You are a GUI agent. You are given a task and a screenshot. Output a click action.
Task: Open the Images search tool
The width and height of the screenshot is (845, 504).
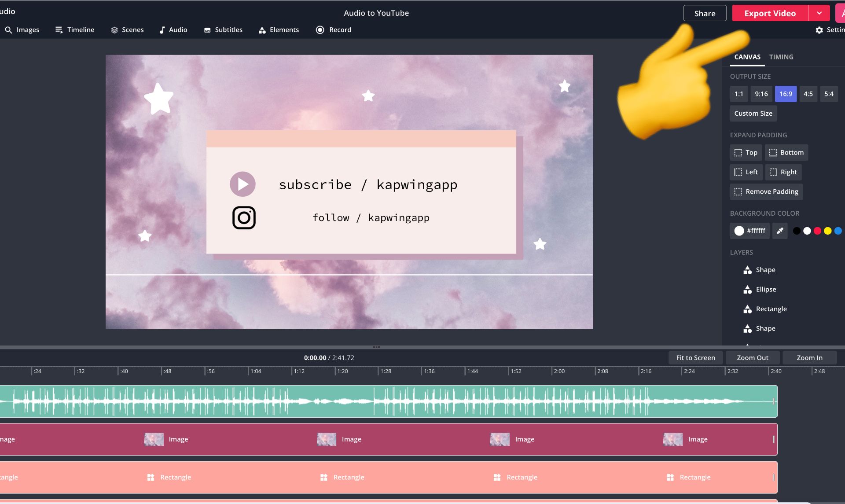point(22,30)
